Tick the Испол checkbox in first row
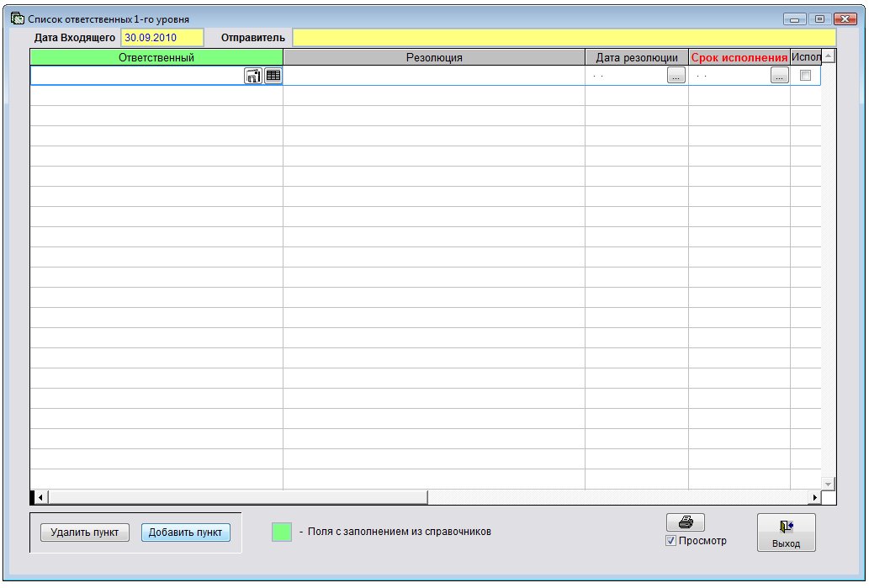This screenshot has height=588, width=869. pyautogui.click(x=805, y=76)
